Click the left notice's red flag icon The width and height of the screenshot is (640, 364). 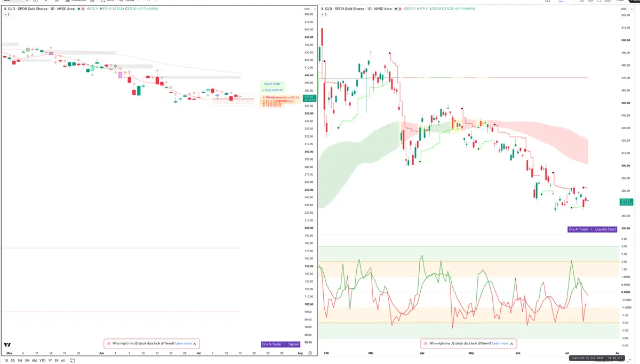tap(109, 344)
